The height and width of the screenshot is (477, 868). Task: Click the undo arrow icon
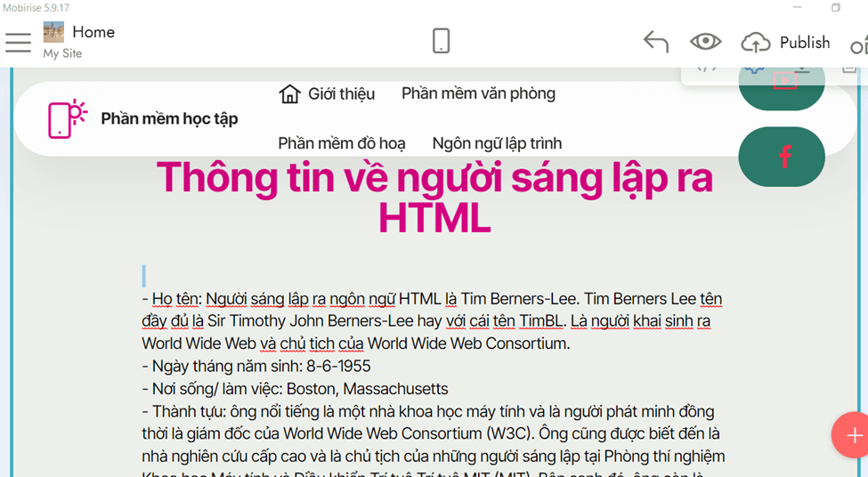coord(655,42)
